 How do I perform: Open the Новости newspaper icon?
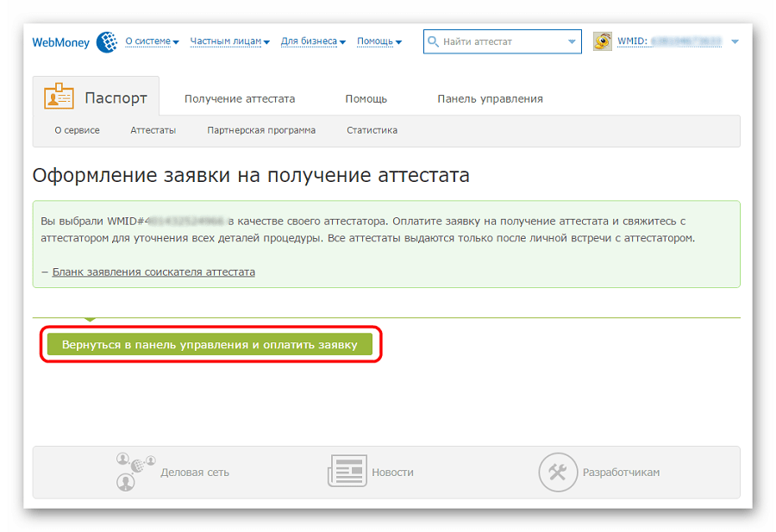coord(347,472)
